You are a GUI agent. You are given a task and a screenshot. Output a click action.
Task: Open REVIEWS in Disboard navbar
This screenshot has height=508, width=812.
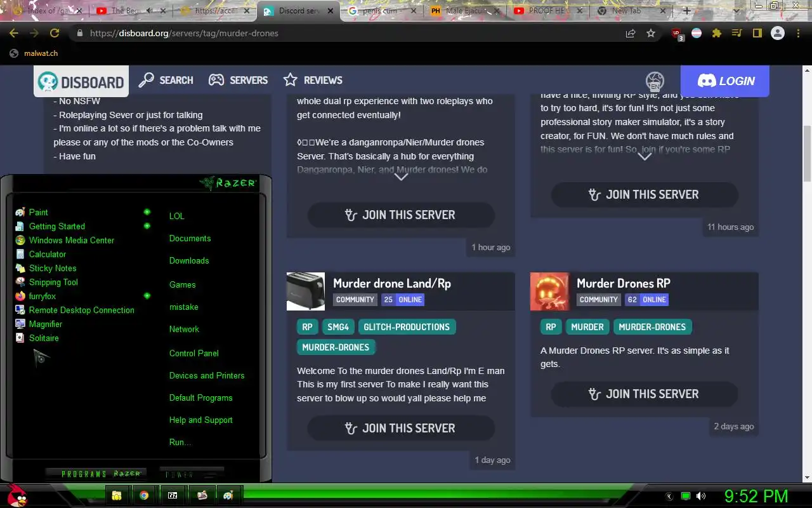point(313,80)
